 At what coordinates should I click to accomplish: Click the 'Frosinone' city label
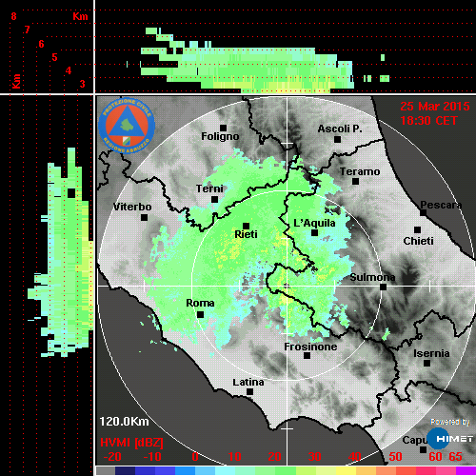click(310, 347)
